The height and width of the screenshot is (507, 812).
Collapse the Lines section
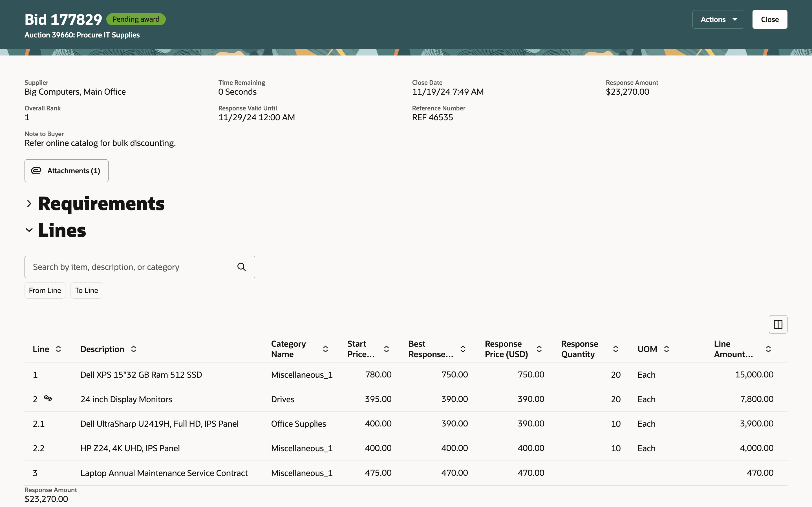[x=29, y=230]
